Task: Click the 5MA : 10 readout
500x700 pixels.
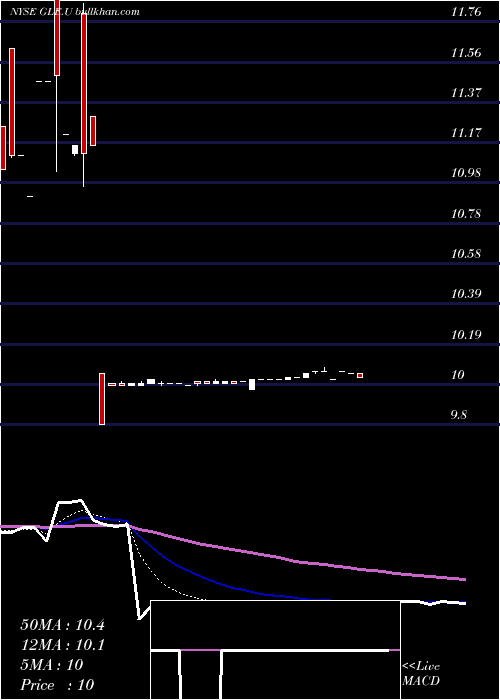Action: click(x=52, y=665)
